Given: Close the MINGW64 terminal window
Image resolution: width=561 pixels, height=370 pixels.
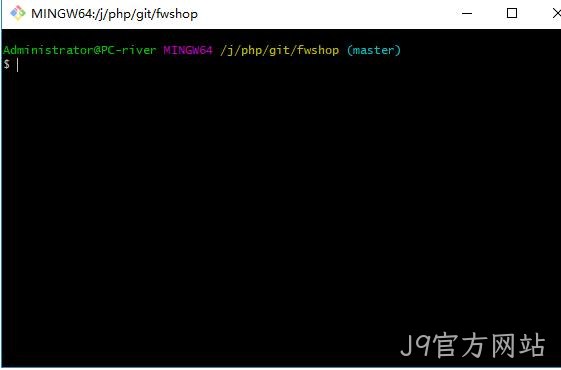Looking at the screenshot, I should (x=556, y=14).
